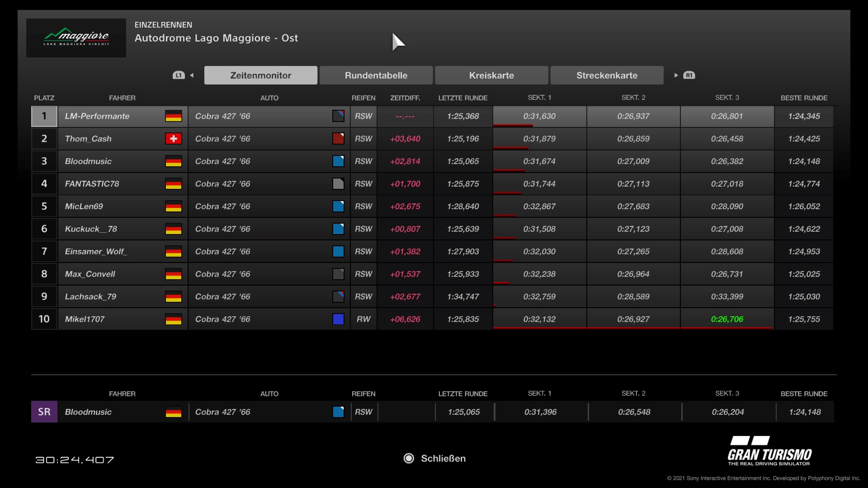868x488 pixels.
Task: Click the Gran Turismo logo
Action: coord(769,451)
